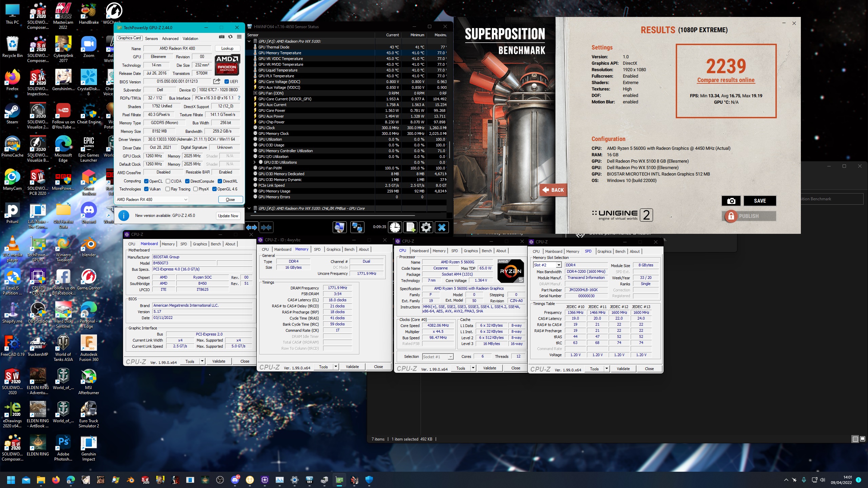Open the GPU selection dropdown in GPU-Z
This screenshot has width=868, height=488.
tap(152, 200)
